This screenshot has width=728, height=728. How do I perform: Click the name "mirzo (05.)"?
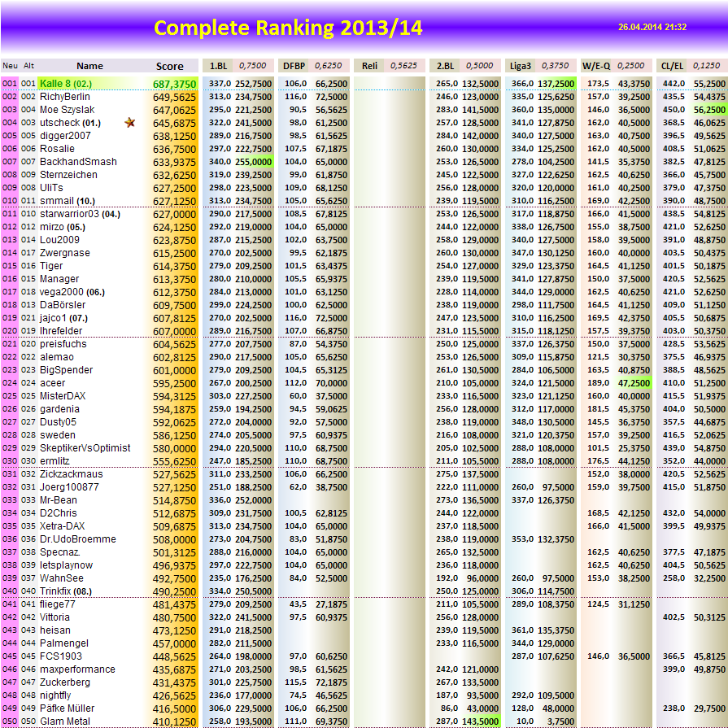click(63, 227)
